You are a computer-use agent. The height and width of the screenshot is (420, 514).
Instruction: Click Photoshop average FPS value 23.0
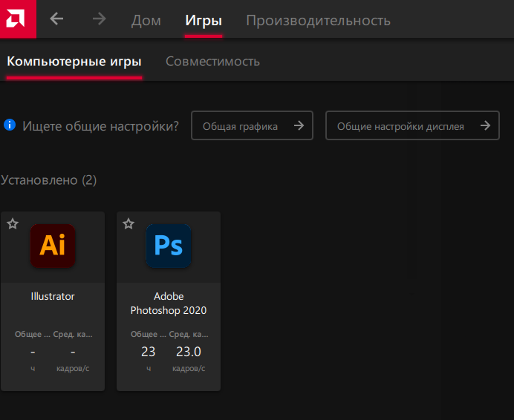pos(187,352)
